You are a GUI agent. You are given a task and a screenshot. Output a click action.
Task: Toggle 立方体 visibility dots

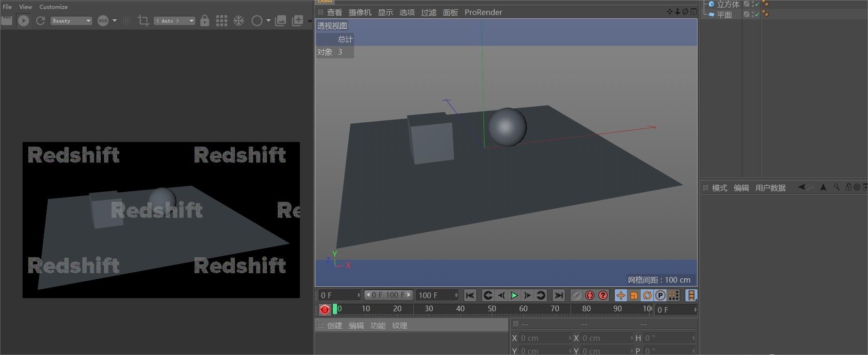[x=752, y=4]
